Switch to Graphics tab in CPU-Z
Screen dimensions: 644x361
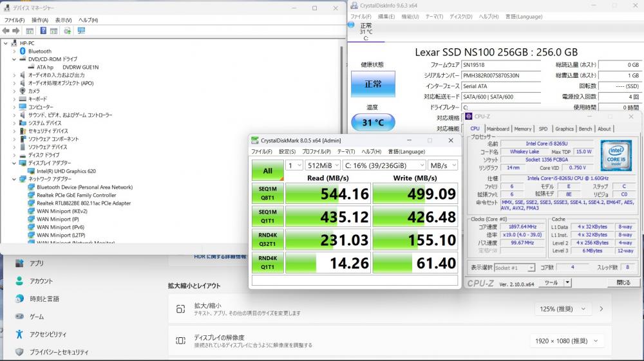(x=564, y=129)
